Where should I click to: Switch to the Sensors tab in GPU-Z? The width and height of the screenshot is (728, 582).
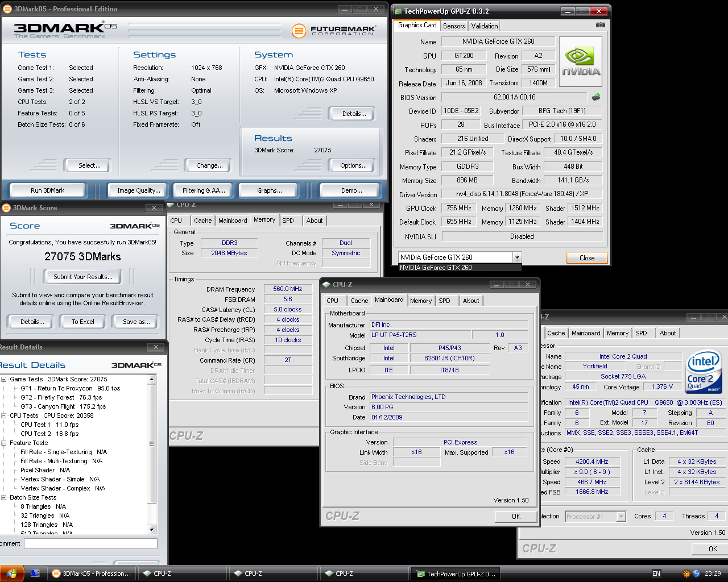[454, 26]
